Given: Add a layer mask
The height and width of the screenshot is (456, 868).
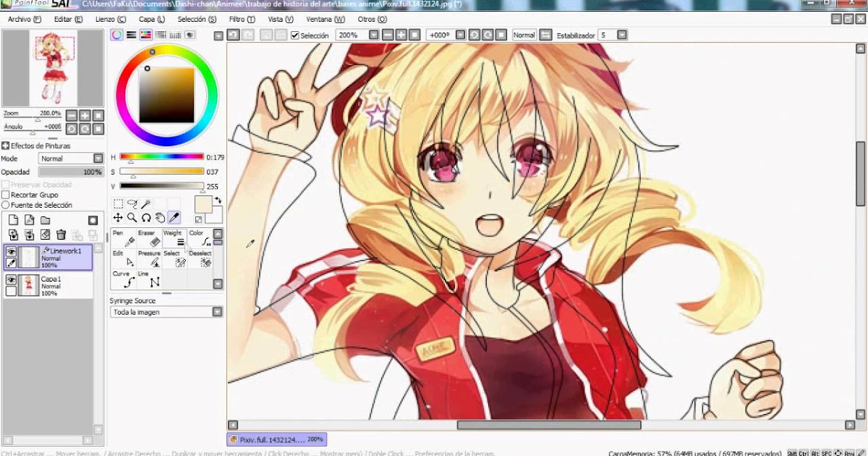Looking at the screenshot, I should pyautogui.click(x=93, y=220).
